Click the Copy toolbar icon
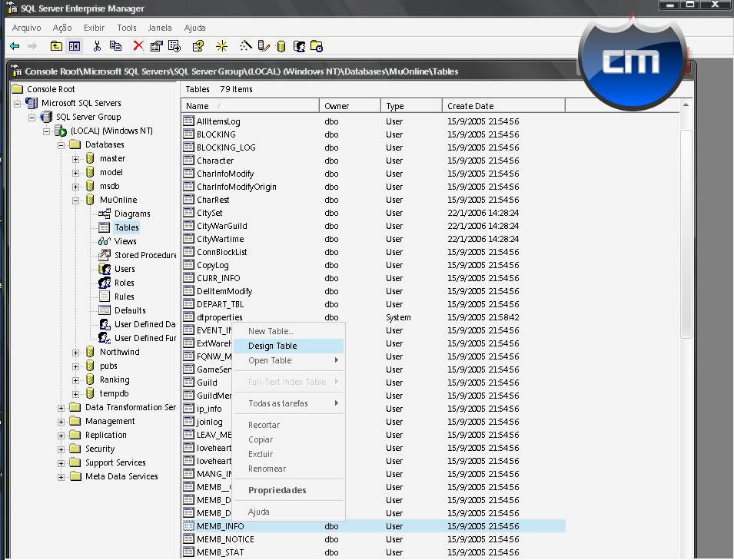The image size is (734, 560). click(115, 46)
